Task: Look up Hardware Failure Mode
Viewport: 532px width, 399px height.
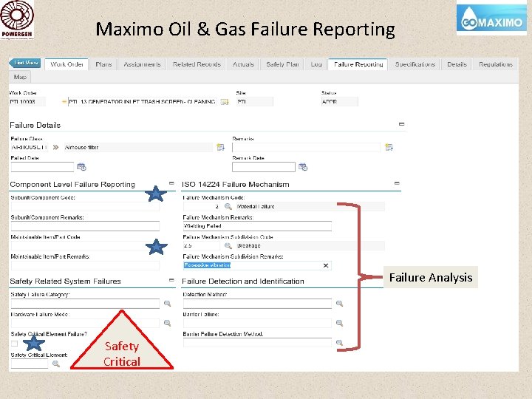Action: (167, 323)
